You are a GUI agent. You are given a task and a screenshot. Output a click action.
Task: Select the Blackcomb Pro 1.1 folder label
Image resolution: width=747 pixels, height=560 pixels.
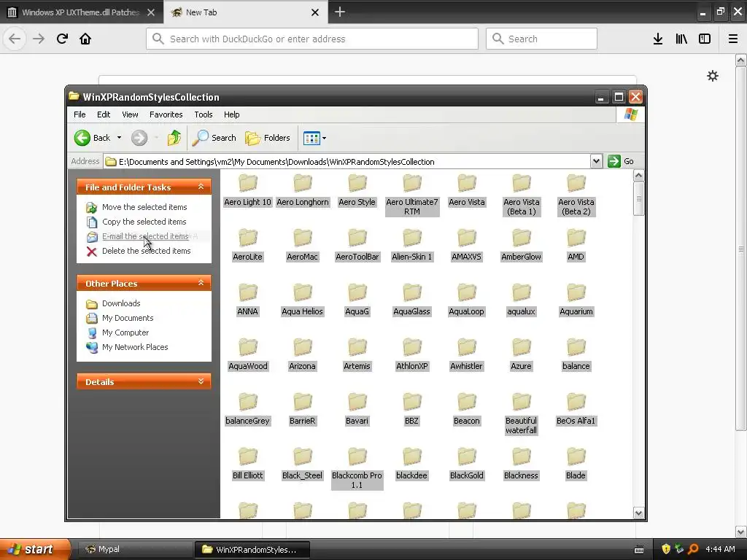point(357,480)
